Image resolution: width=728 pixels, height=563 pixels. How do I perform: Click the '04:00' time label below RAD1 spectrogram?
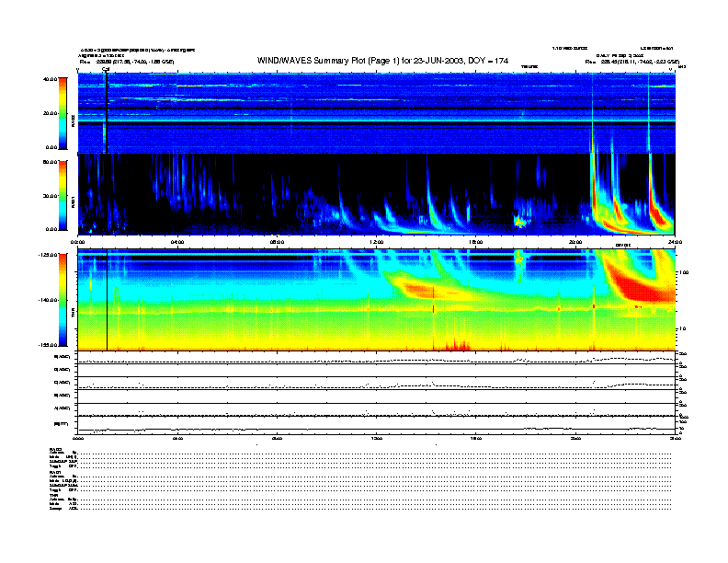pos(177,242)
